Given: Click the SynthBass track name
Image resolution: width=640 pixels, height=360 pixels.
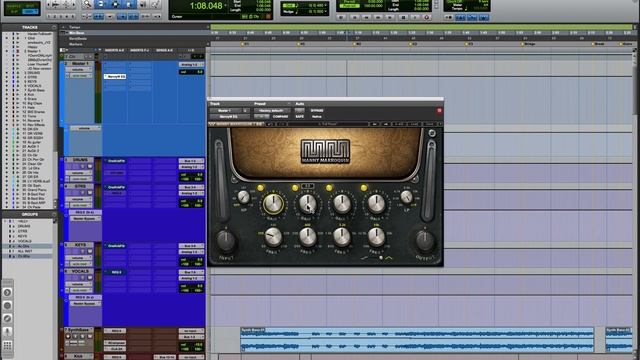Looking at the screenshot, I should click(79, 330).
